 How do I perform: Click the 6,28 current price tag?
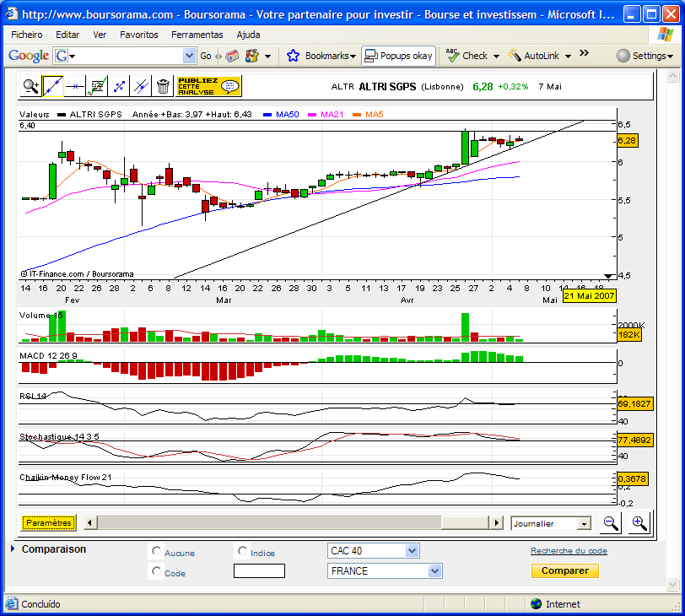[627, 141]
